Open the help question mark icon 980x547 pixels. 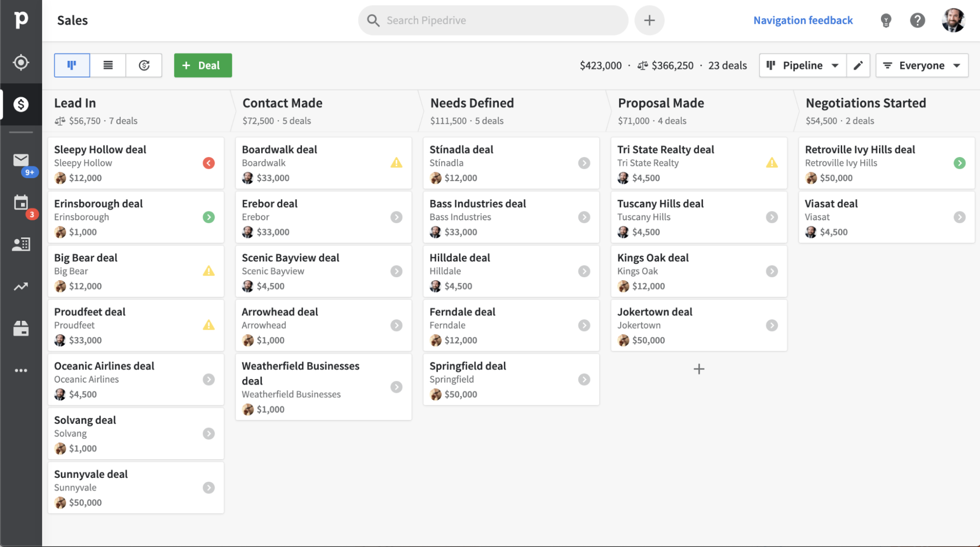[917, 20]
